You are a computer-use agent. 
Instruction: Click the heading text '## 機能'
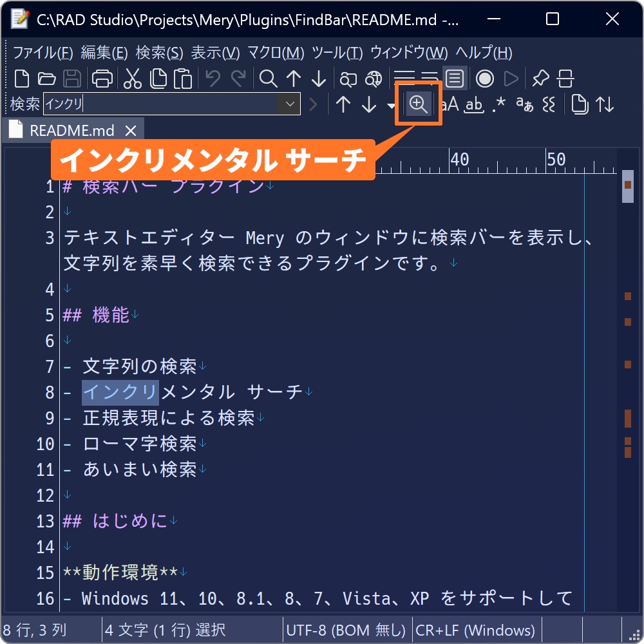(x=96, y=315)
